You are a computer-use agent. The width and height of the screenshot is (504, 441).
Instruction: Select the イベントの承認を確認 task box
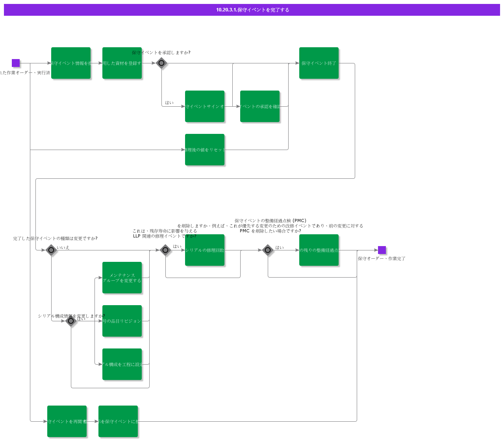coord(260,106)
